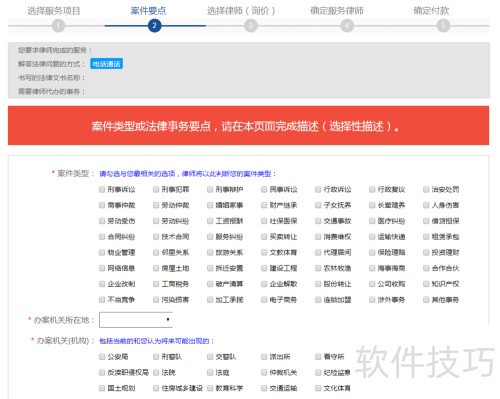
Task: Check the 婚姻家事 checkbox
Action: 210,205
